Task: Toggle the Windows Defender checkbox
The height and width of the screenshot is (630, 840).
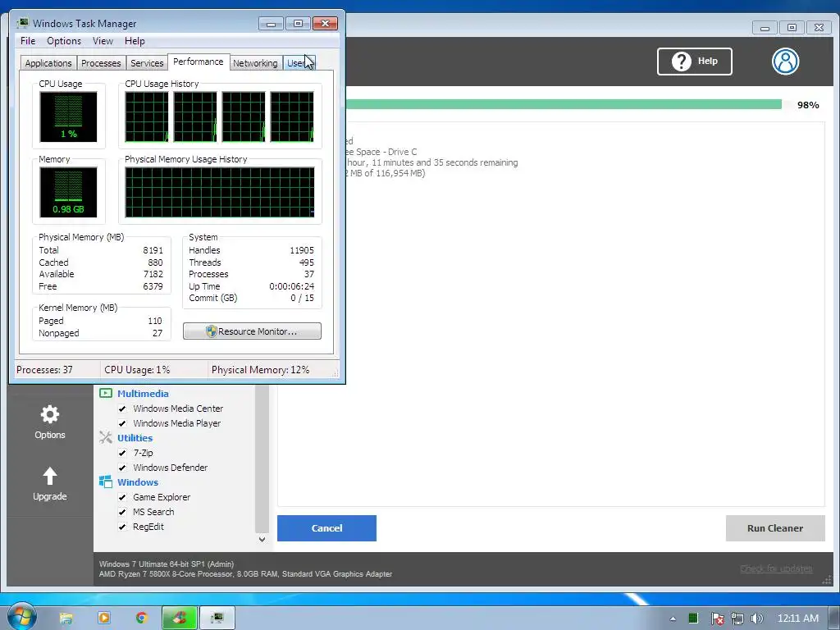Action: point(122,467)
